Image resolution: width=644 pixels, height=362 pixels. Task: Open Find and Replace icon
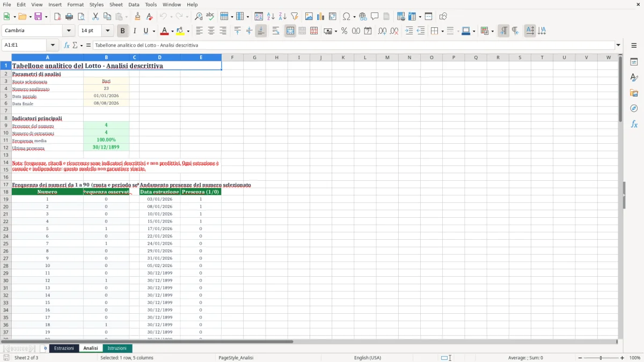[x=199, y=17]
